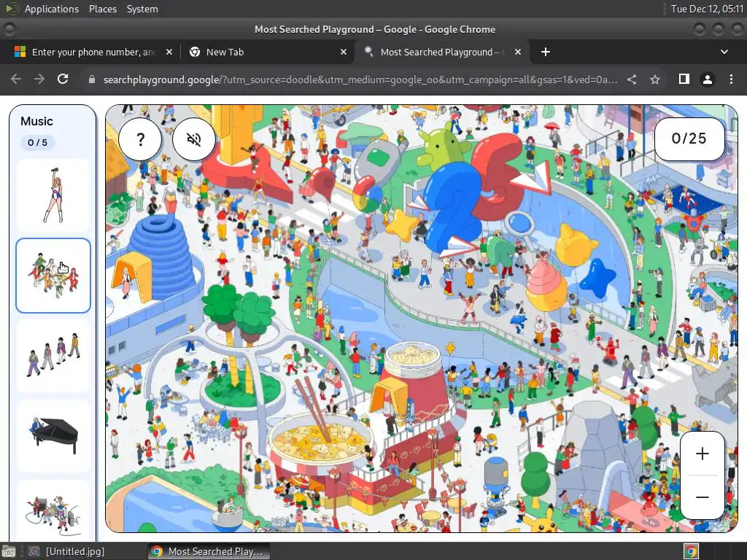Open the 0/25 progress counter

pyautogui.click(x=689, y=139)
